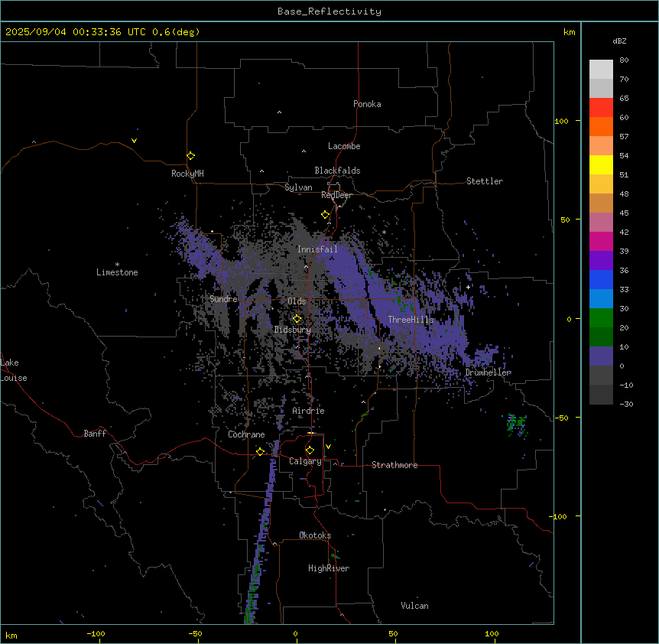The width and height of the screenshot is (659, 644).
Task: Click the Sundre town label
Action: click(223, 299)
